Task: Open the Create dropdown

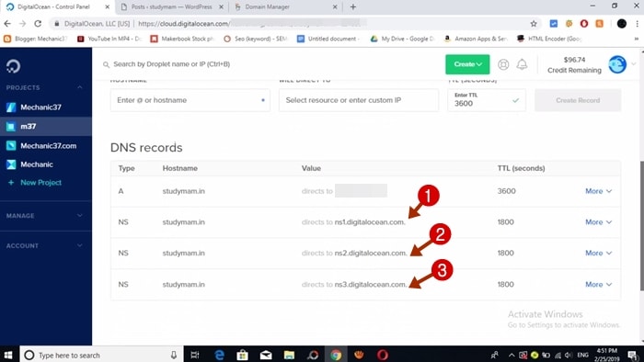Action: [x=467, y=64]
